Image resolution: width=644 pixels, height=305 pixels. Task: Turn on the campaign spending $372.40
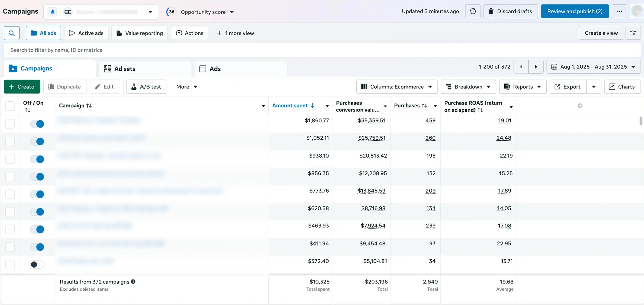[37, 264]
